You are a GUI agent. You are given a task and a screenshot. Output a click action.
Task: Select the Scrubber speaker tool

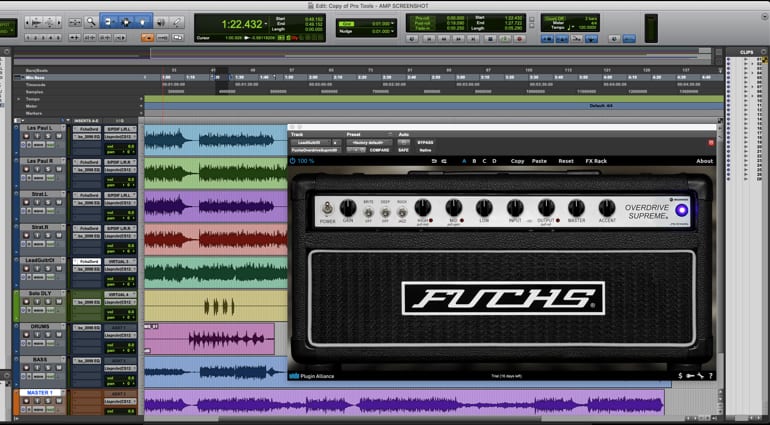coord(161,22)
